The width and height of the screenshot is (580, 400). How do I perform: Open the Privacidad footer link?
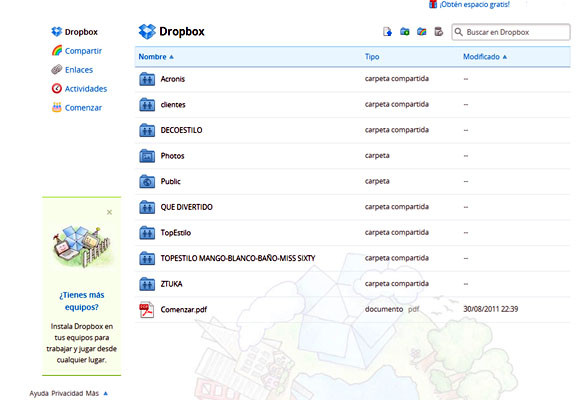(67, 393)
